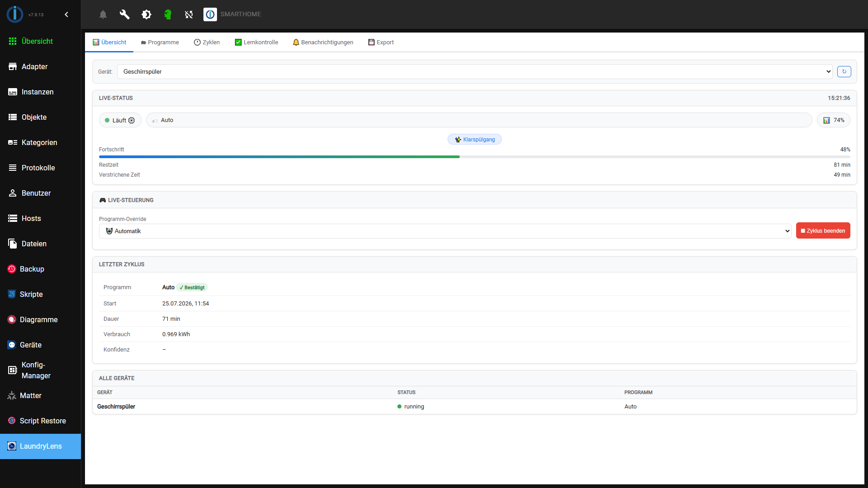Click the Konfig-Manager icon
The width and height of the screenshot is (868, 488).
pyautogui.click(x=13, y=370)
